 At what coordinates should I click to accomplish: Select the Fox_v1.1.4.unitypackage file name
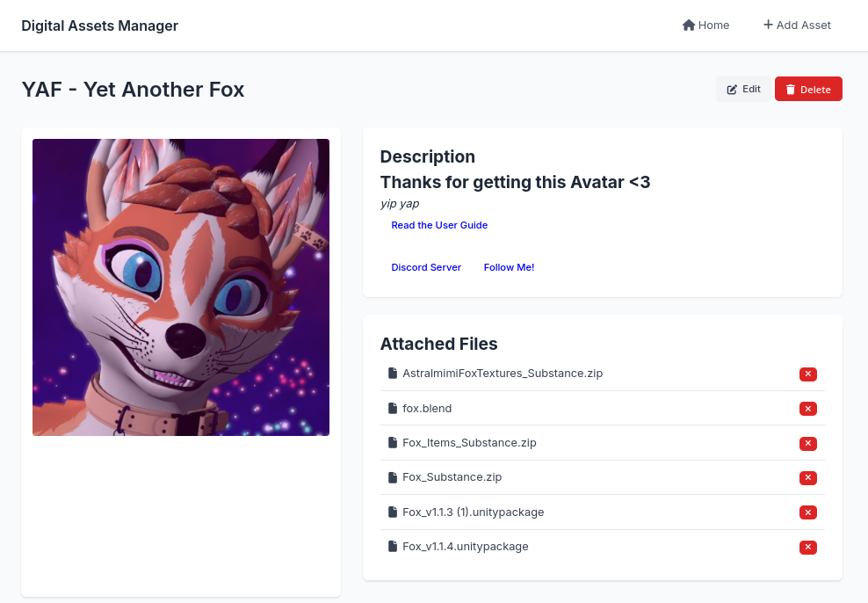pos(465,547)
